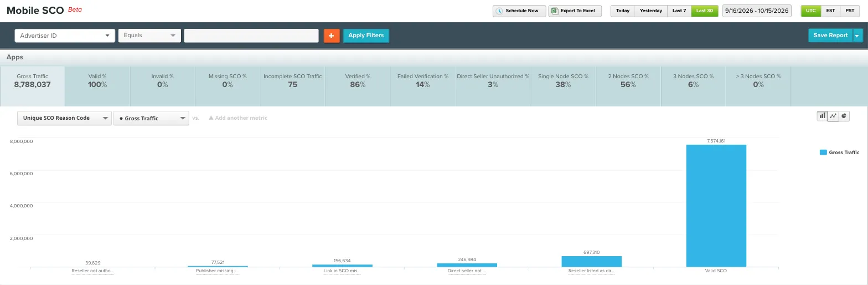This screenshot has width=868, height=285.
Task: Click the Link in SCO mis... bar
Action: tap(342, 266)
